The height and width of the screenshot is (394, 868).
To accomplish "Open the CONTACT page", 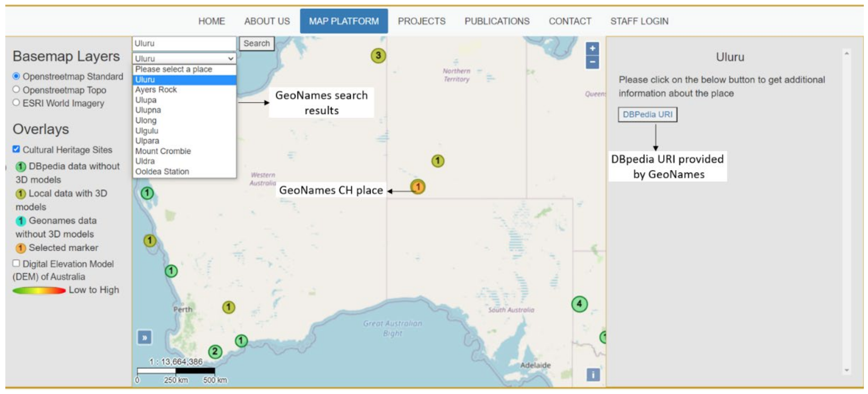I will (570, 21).
